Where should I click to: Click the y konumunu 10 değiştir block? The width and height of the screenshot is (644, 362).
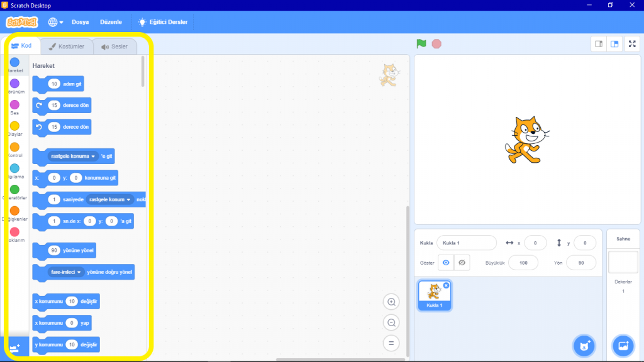(x=66, y=345)
